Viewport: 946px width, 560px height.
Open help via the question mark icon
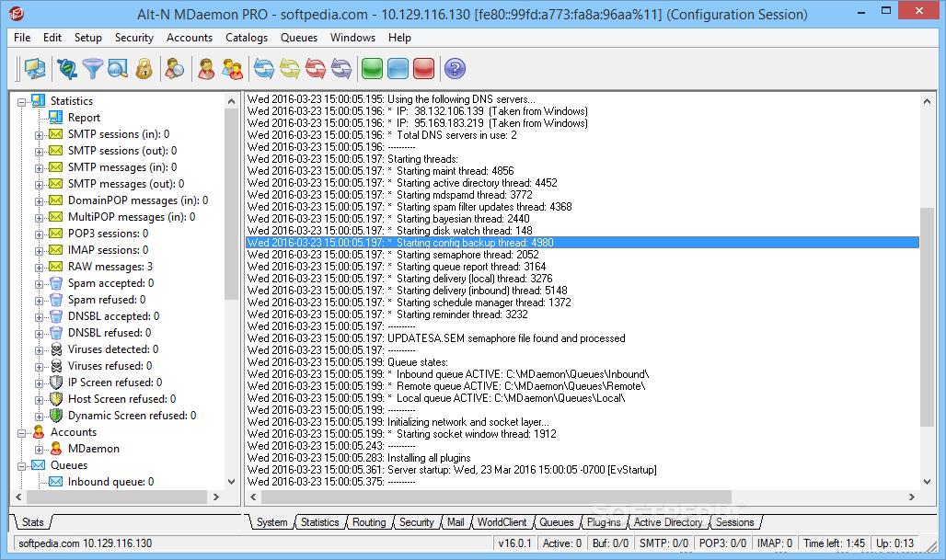pyautogui.click(x=455, y=69)
